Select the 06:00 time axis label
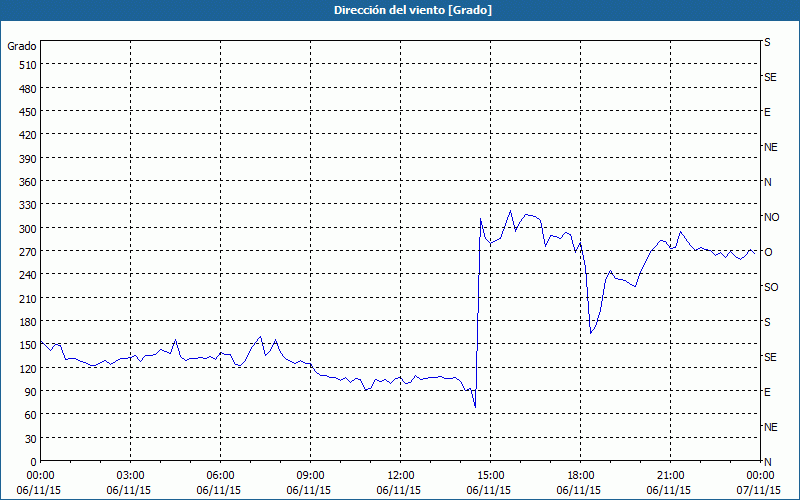The image size is (800, 500). [220, 476]
